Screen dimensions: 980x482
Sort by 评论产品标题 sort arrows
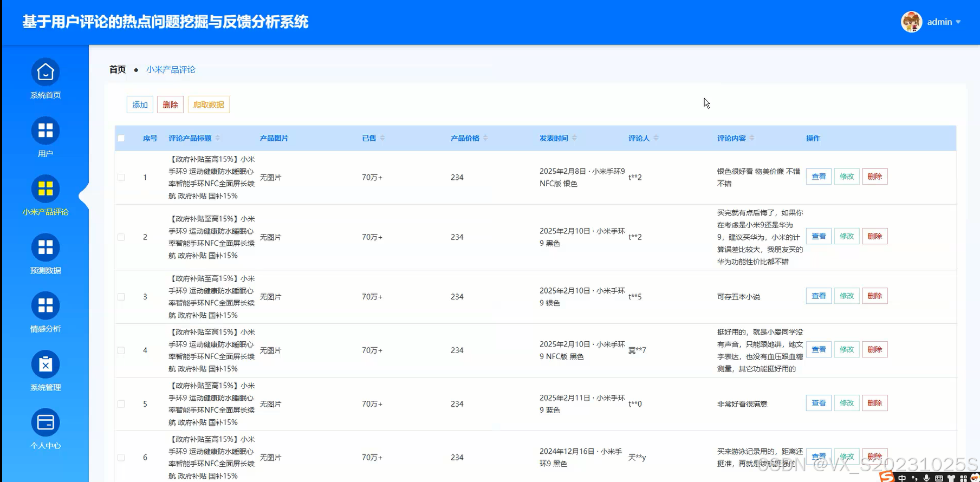(x=218, y=138)
